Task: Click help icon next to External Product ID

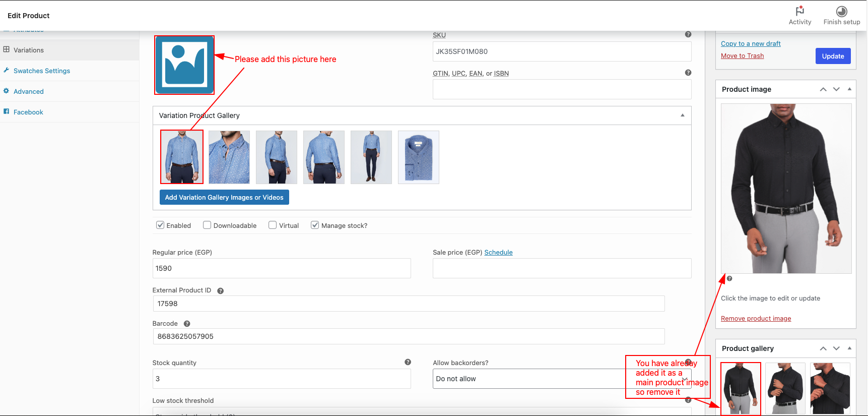Action: tap(220, 291)
